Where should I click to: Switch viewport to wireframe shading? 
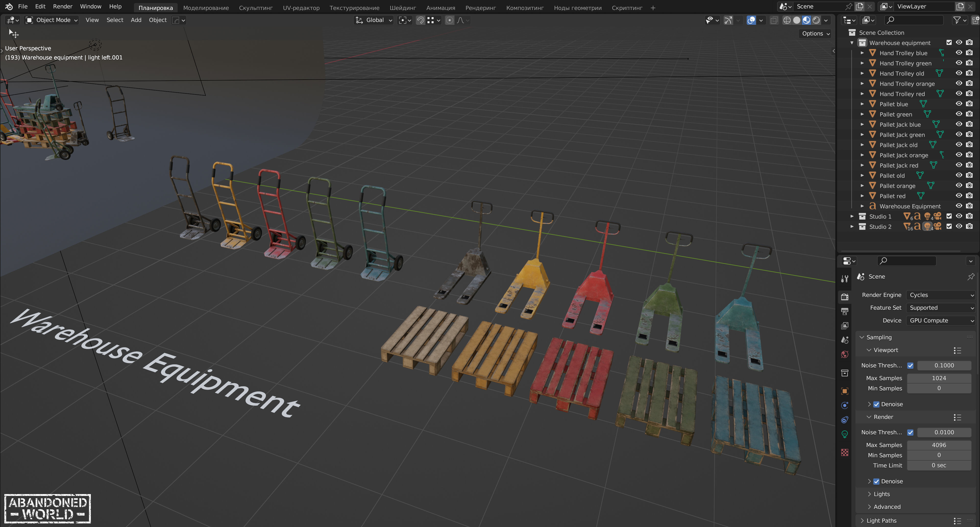[x=787, y=20]
